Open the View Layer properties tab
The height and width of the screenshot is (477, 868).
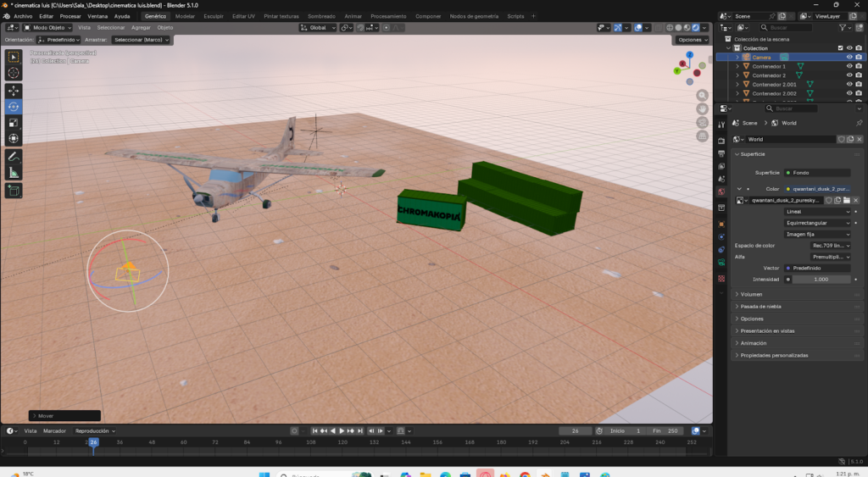pos(721,166)
